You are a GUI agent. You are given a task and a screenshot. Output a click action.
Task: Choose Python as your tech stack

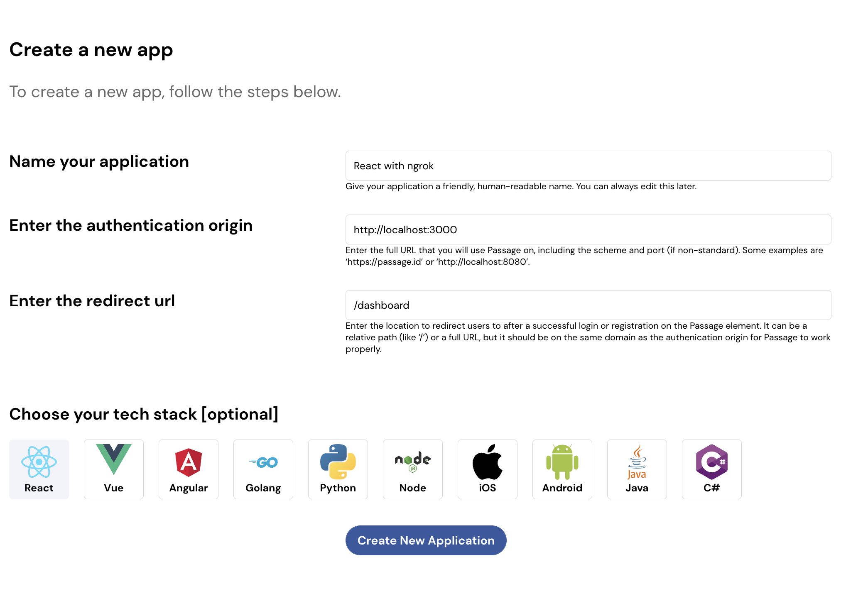tap(338, 469)
